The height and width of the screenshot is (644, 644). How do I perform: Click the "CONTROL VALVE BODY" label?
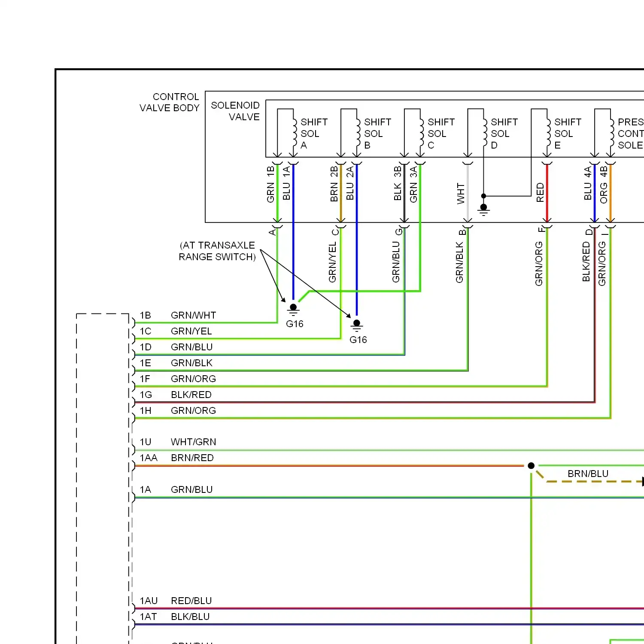click(170, 102)
